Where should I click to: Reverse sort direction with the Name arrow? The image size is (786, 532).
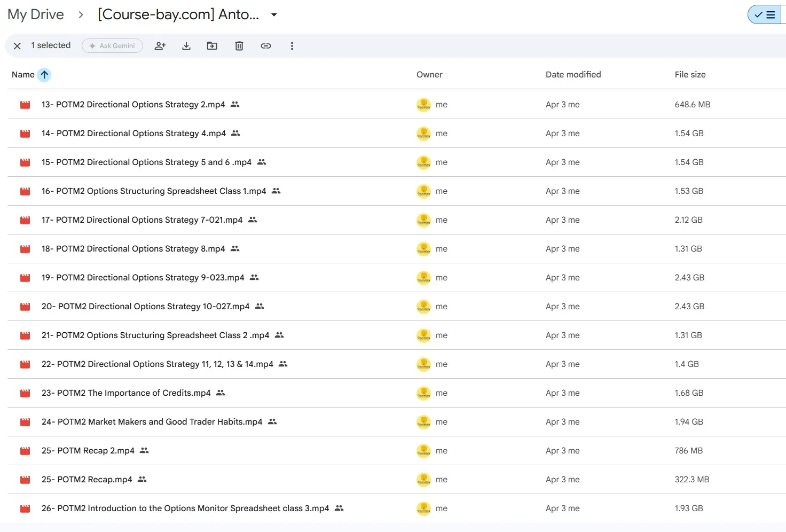(44, 75)
